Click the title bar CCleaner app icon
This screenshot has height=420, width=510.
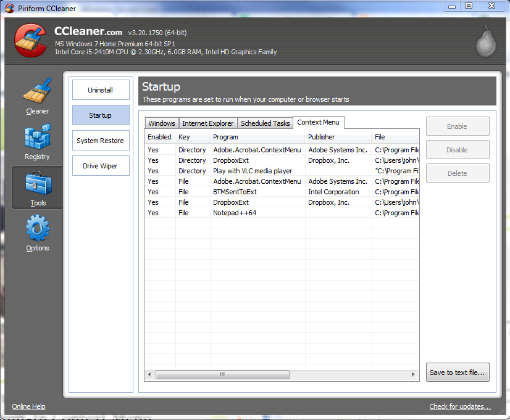(9, 8)
